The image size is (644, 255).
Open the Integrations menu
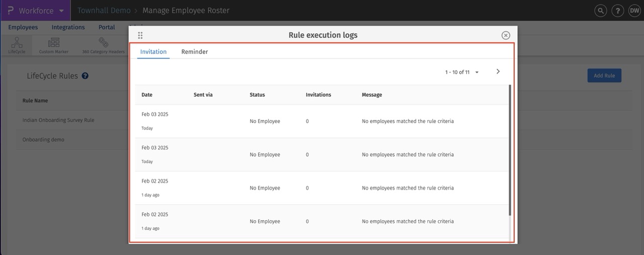(x=68, y=27)
